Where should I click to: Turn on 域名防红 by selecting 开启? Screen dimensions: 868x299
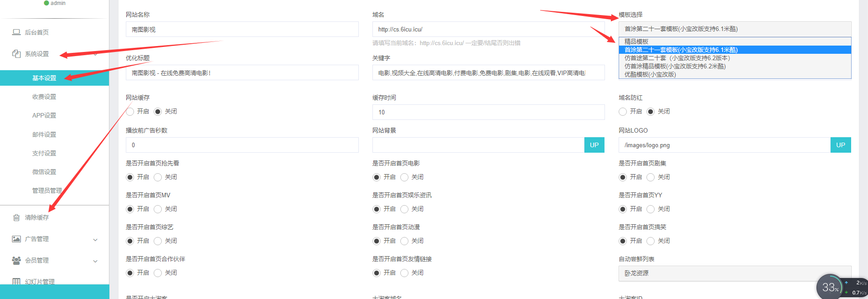pyautogui.click(x=623, y=112)
